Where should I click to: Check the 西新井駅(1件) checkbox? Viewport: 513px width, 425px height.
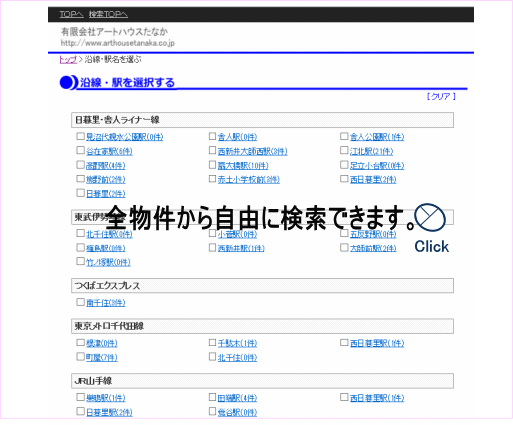point(212,247)
